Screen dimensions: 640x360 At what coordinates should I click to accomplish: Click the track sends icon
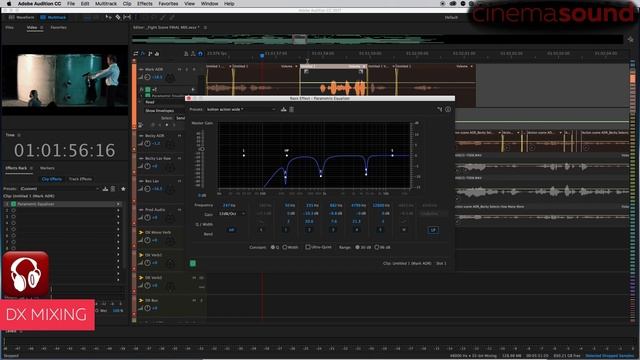pos(150,53)
